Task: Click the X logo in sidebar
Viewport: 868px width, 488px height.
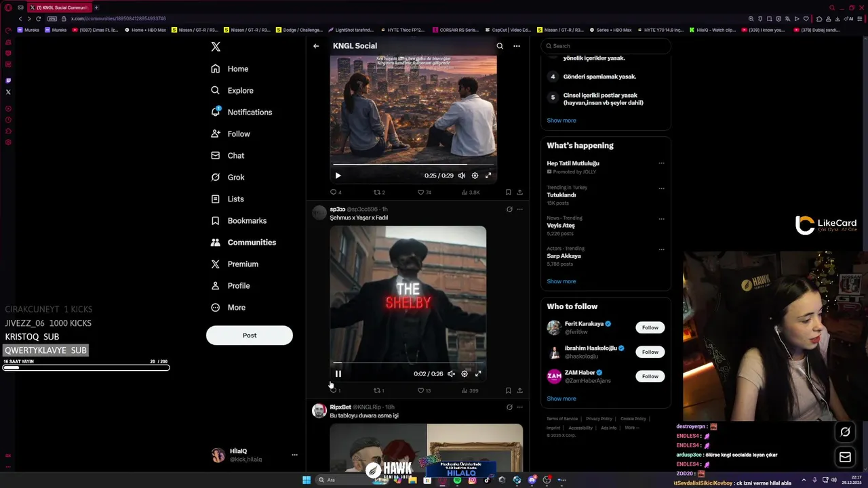Action: tap(216, 47)
